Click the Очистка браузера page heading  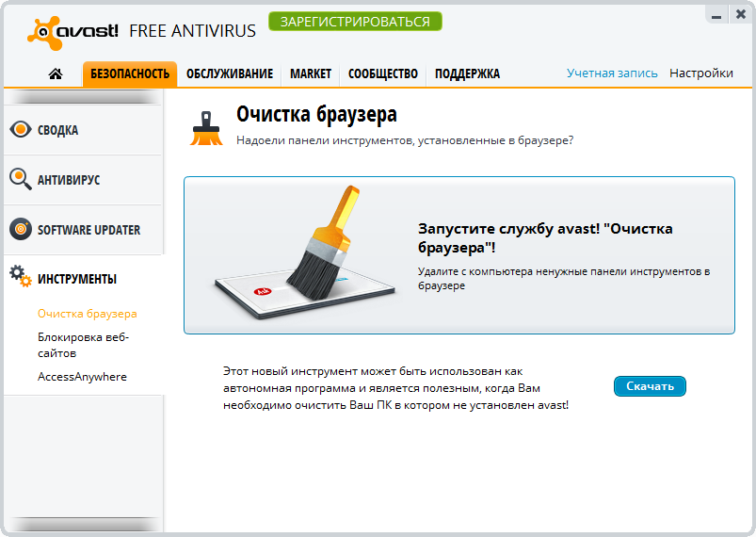coord(316,114)
